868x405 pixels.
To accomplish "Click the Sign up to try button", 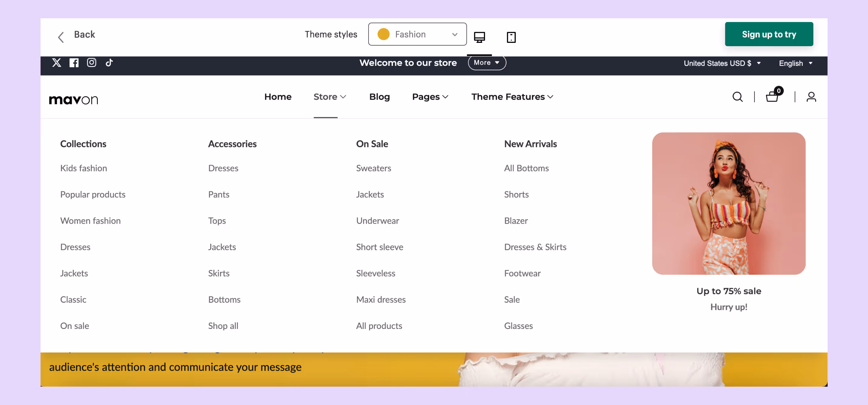I will point(769,34).
